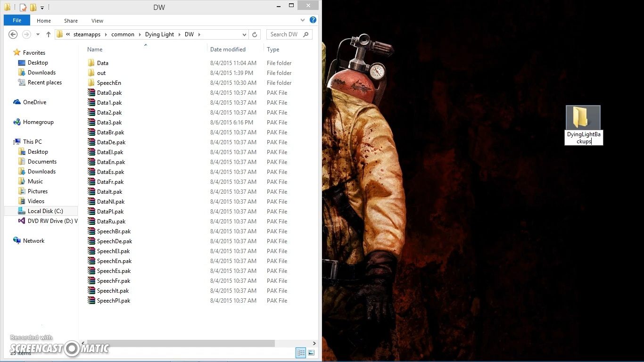
Task: Open the address bar history dropdown
Action: coord(244,34)
